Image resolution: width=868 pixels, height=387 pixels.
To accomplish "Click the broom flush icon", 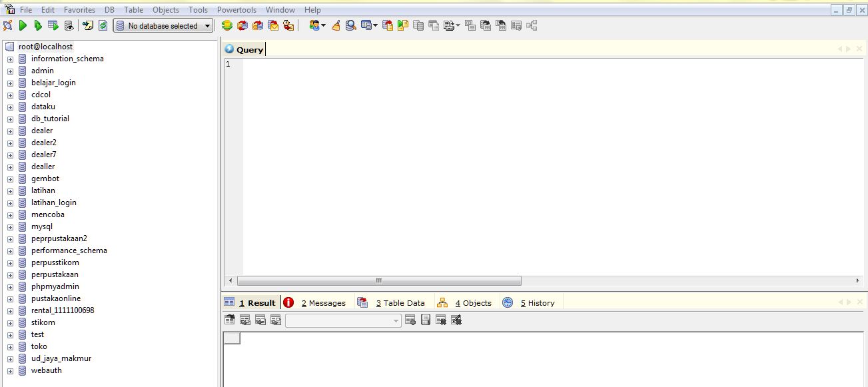I will [x=336, y=26].
